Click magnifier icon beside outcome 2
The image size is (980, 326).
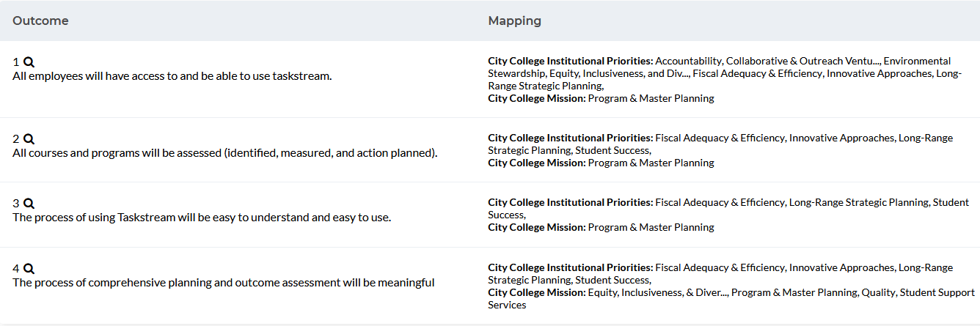coord(29,139)
